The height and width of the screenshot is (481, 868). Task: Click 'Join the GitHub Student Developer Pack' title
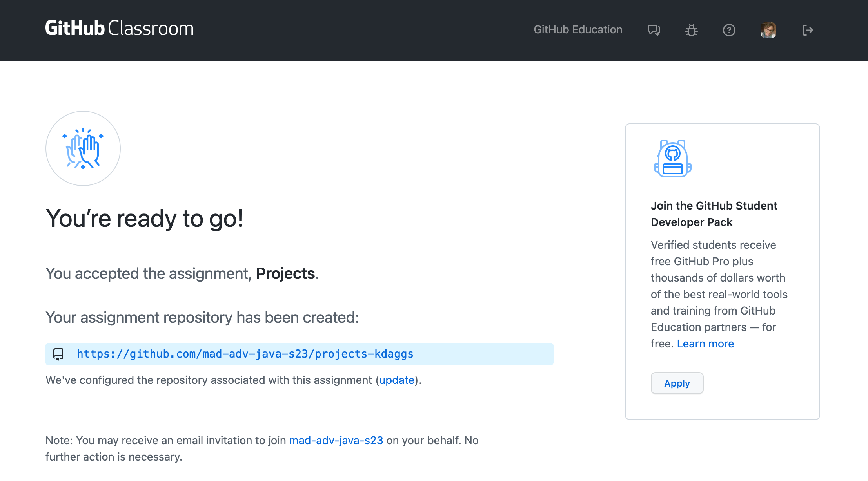[x=714, y=214]
